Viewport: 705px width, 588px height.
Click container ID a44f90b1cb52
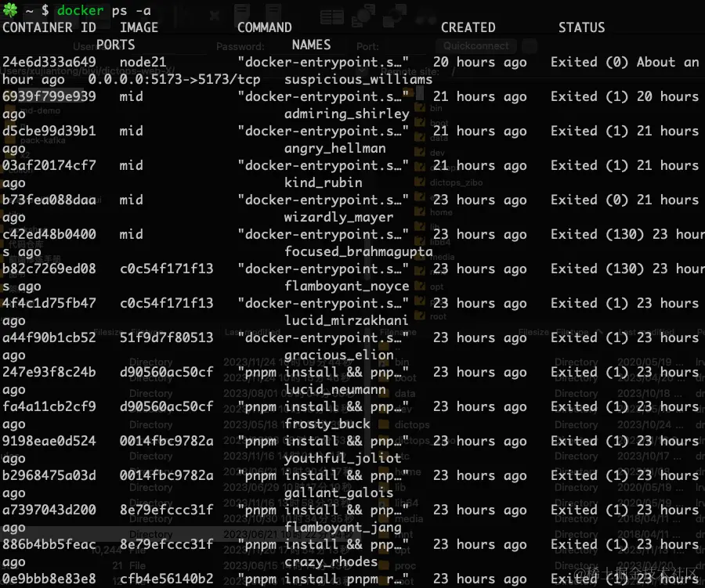[x=49, y=337]
